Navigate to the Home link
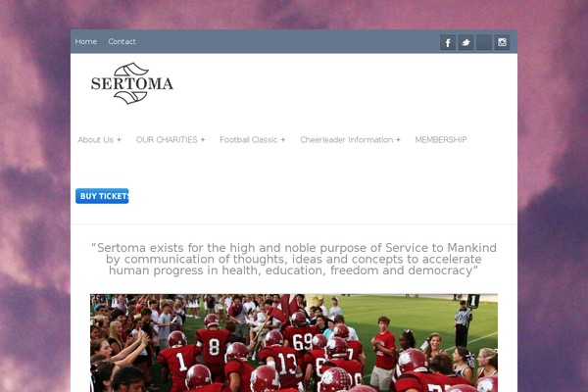Screen dimensions: 588x392 point(86,41)
